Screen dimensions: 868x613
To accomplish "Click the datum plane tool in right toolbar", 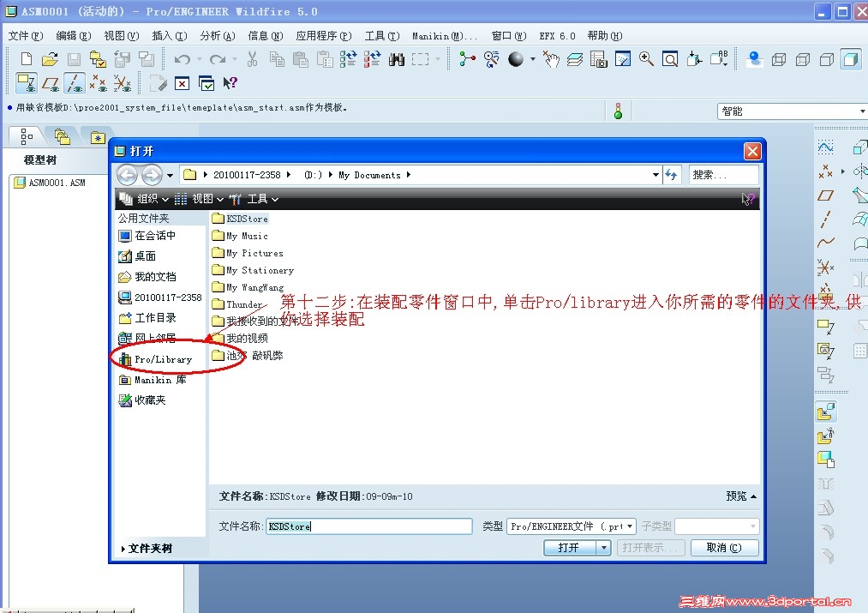I will click(x=825, y=195).
